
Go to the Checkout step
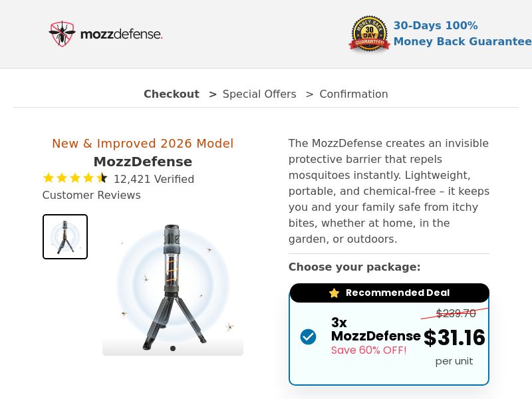click(x=171, y=94)
